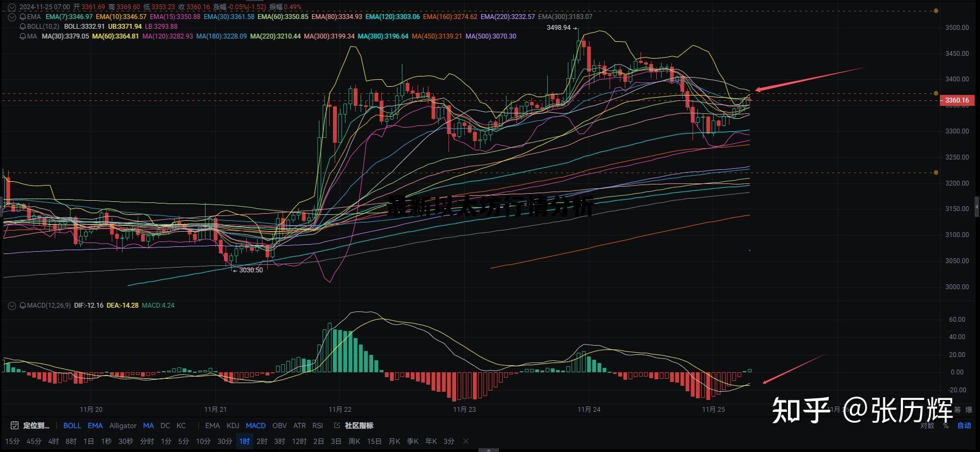This screenshot has height=452, width=980.
Task: Switch to the 4时 timeframe
Action: tap(53, 441)
